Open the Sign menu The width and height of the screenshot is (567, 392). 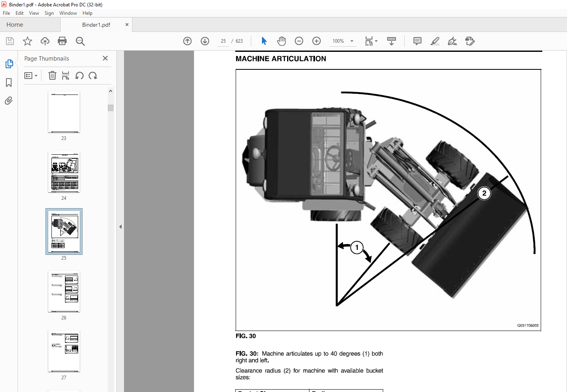point(49,13)
